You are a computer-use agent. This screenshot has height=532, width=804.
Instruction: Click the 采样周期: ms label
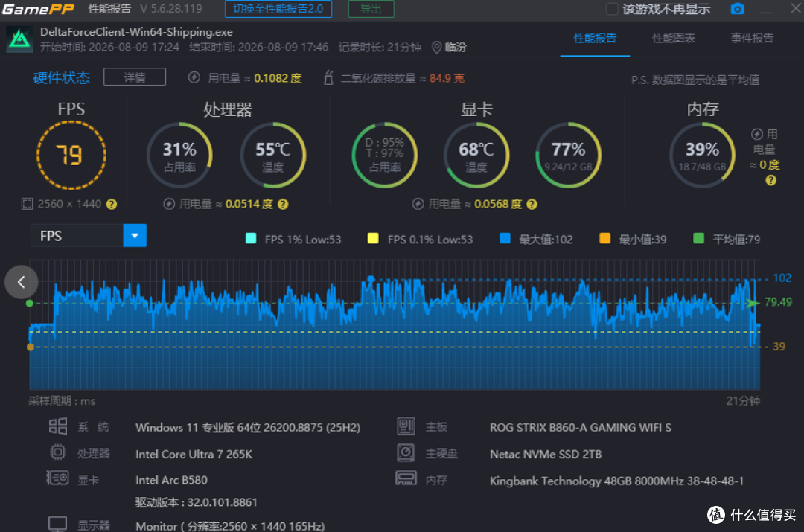click(x=62, y=401)
